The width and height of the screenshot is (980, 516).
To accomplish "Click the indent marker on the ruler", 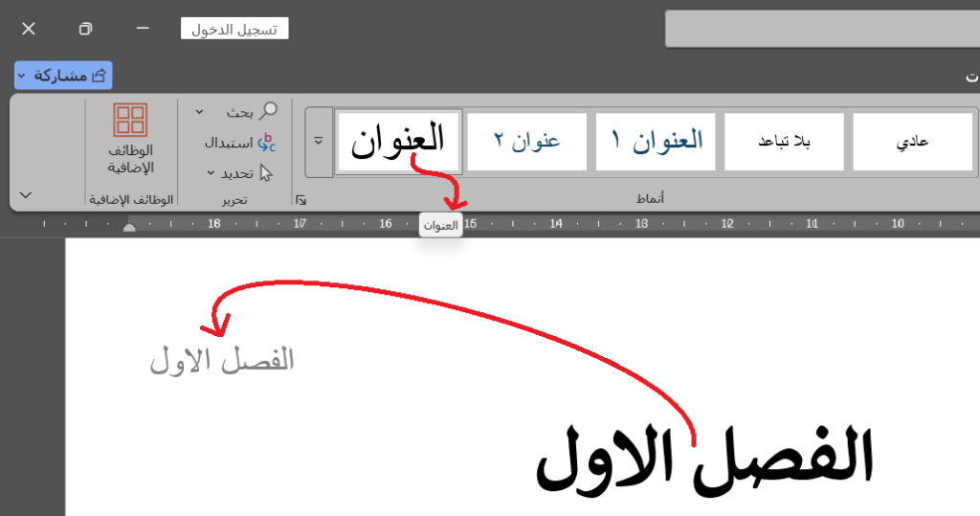I will pyautogui.click(x=129, y=226).
